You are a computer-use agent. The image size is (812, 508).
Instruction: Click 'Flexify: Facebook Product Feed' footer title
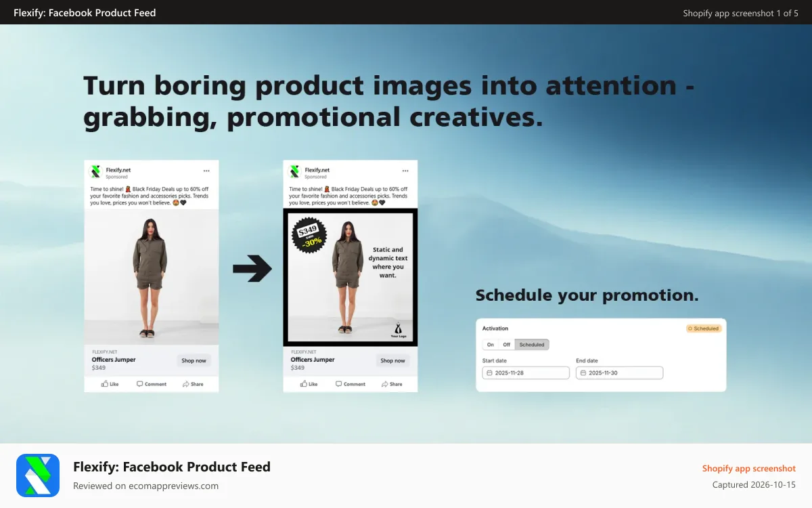click(x=172, y=467)
